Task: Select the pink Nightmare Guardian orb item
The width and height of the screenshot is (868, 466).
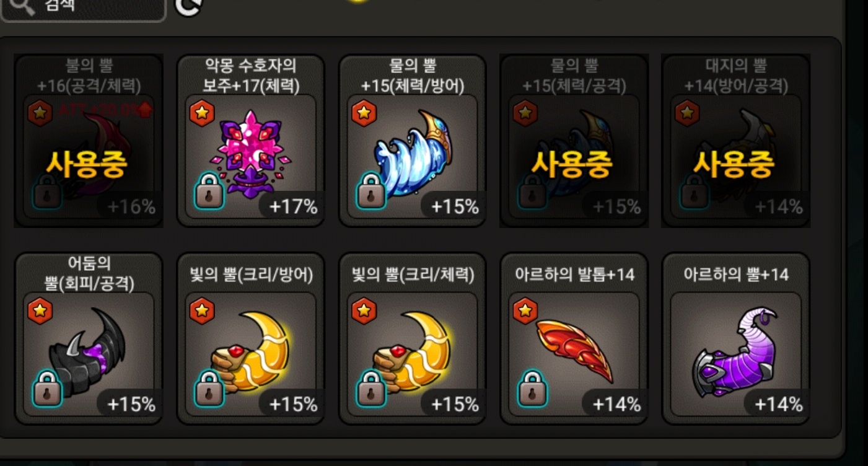Action: [251, 141]
